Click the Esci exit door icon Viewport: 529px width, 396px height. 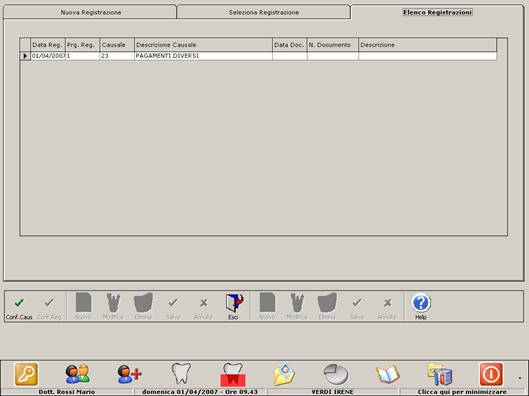[x=234, y=303]
